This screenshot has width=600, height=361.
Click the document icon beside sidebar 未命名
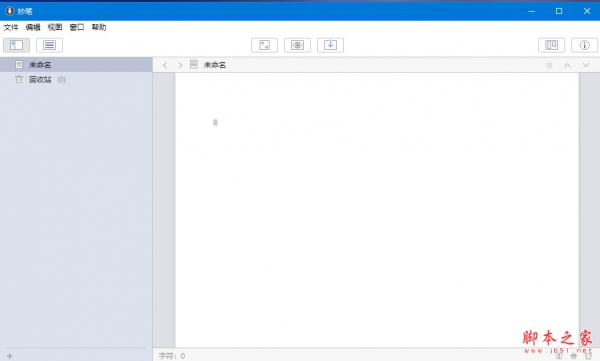tap(19, 64)
